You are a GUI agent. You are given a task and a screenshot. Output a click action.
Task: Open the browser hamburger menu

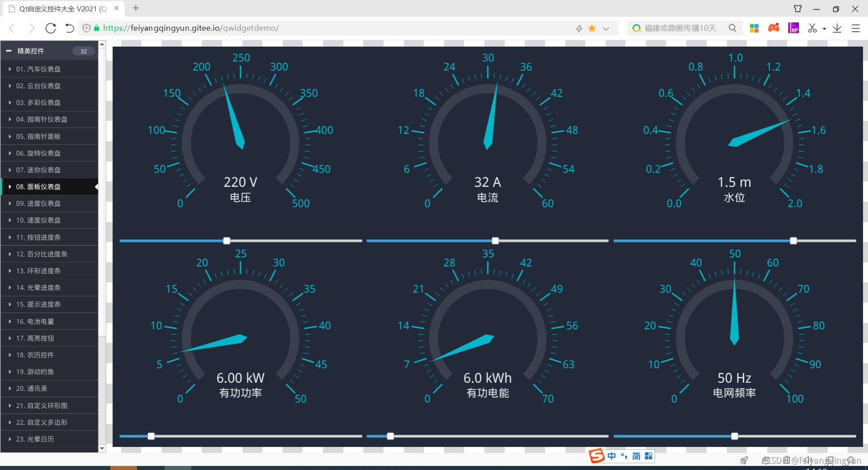(x=855, y=28)
